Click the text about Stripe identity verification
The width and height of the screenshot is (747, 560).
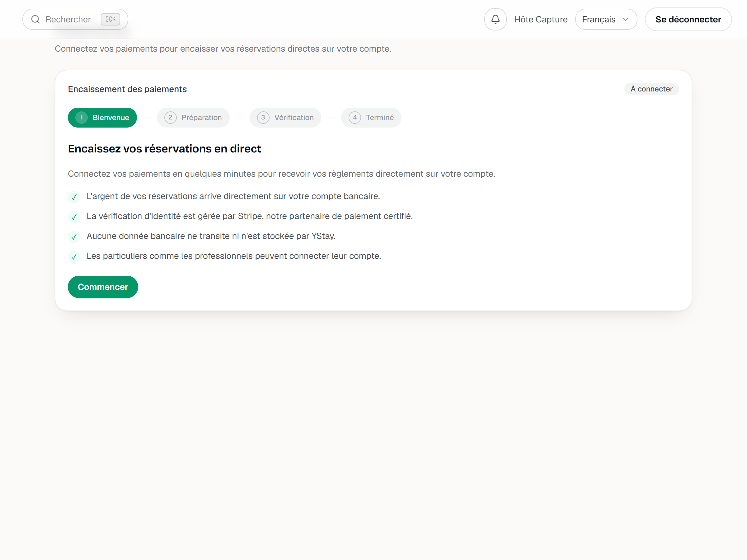tap(250, 216)
